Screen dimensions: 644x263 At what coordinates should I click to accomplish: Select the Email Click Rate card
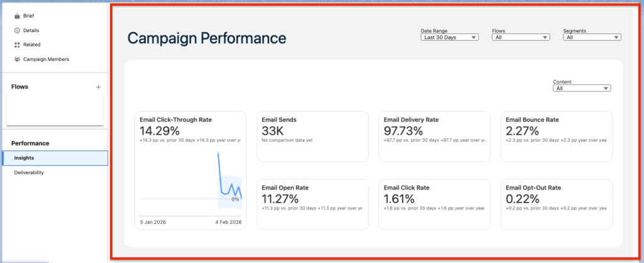tap(433, 204)
